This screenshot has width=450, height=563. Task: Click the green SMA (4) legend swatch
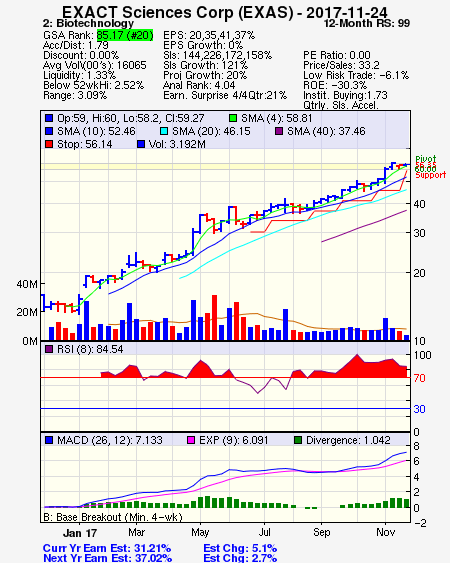tap(233, 118)
